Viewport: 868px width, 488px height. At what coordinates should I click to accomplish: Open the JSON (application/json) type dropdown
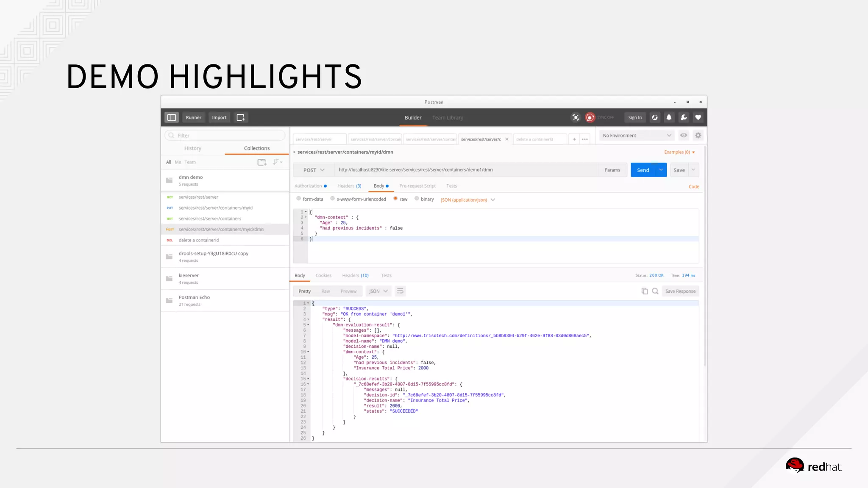(x=468, y=200)
